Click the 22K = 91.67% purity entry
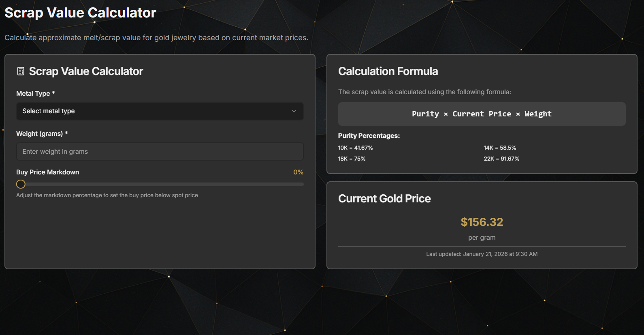The image size is (644, 335). tap(501, 159)
